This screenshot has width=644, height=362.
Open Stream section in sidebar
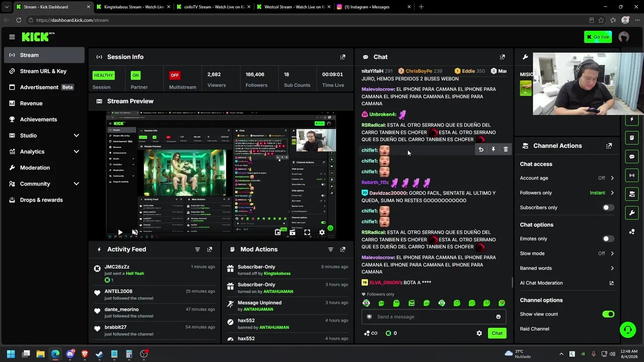(x=44, y=55)
